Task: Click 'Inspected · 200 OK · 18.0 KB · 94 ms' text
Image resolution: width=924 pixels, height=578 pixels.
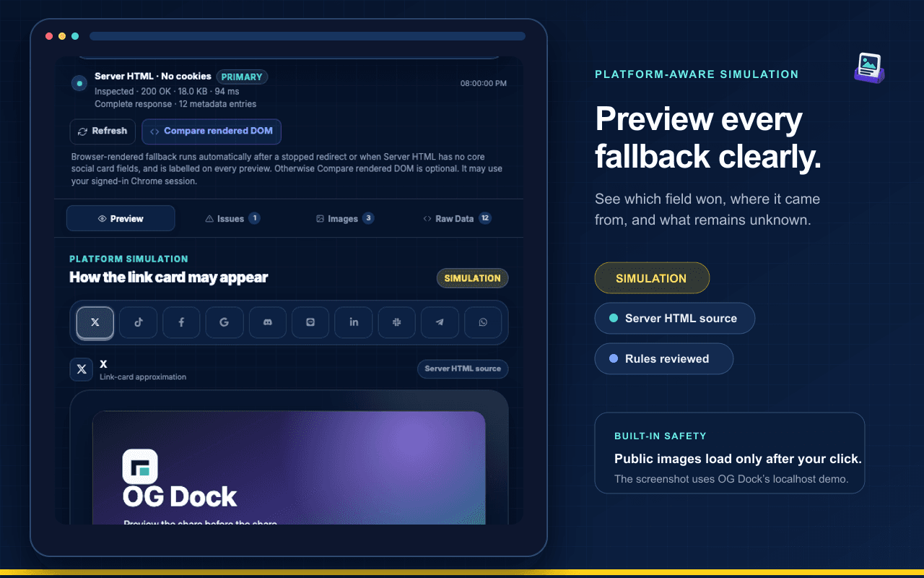Action: 167,92
